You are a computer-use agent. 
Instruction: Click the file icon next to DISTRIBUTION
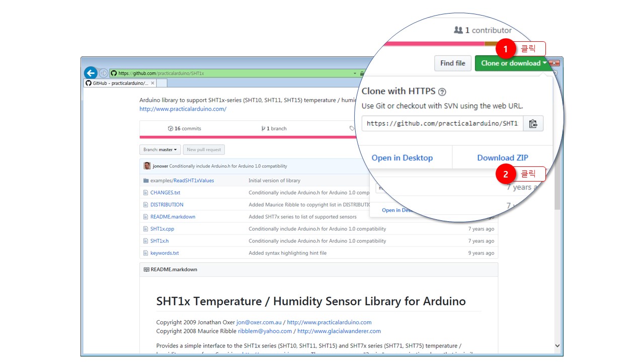coord(146,205)
